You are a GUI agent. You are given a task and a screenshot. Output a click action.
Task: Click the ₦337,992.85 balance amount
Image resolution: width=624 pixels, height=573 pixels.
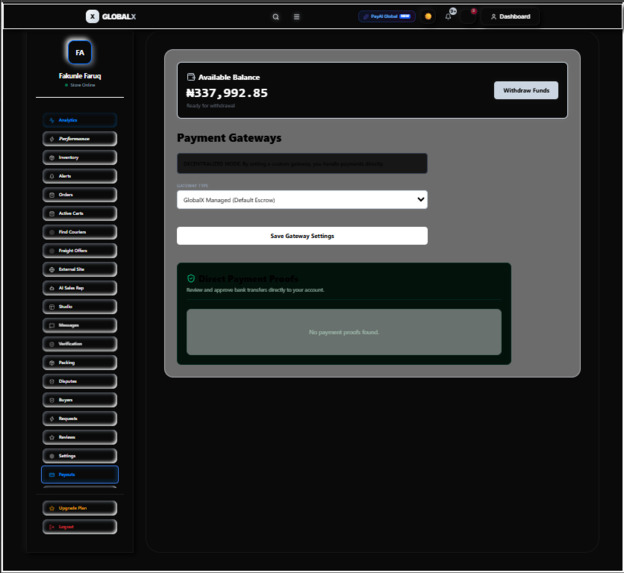[227, 93]
